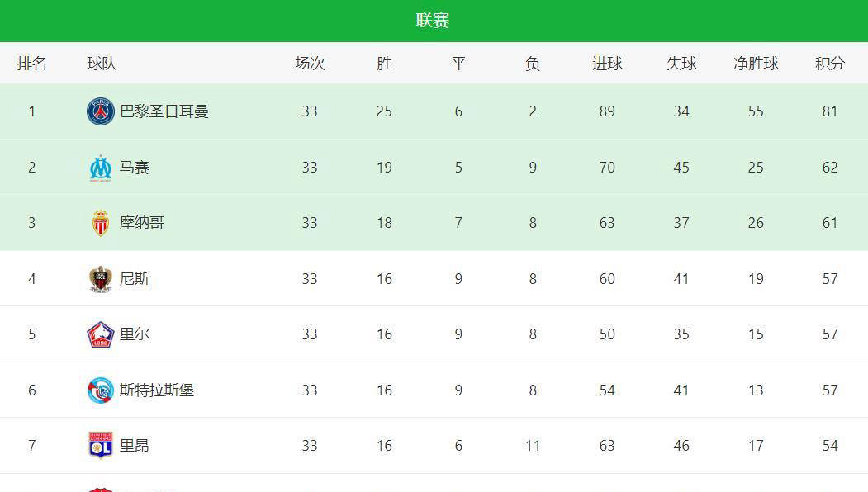Click the 进球 column header
The image size is (868, 492).
(x=607, y=64)
